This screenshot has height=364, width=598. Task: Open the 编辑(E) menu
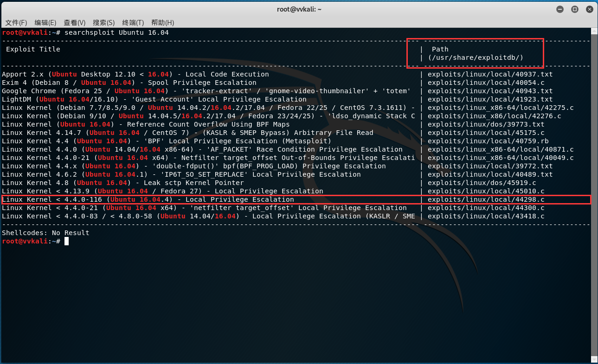click(x=45, y=23)
